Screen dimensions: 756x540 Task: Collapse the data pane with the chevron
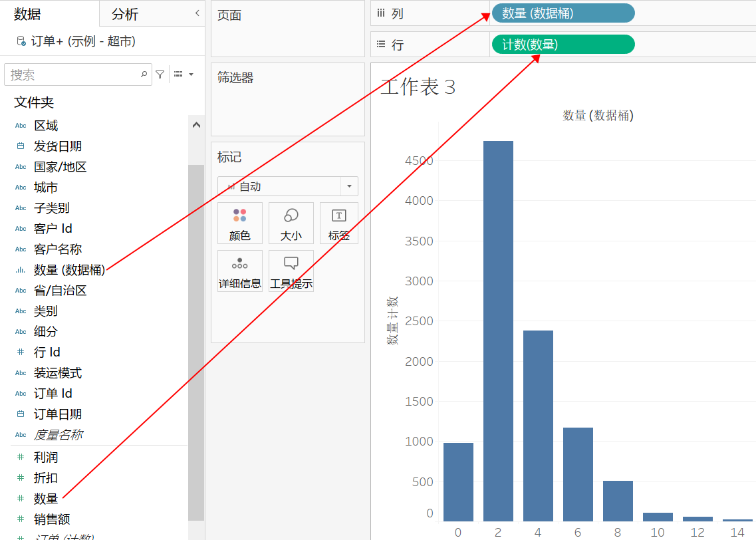197,13
